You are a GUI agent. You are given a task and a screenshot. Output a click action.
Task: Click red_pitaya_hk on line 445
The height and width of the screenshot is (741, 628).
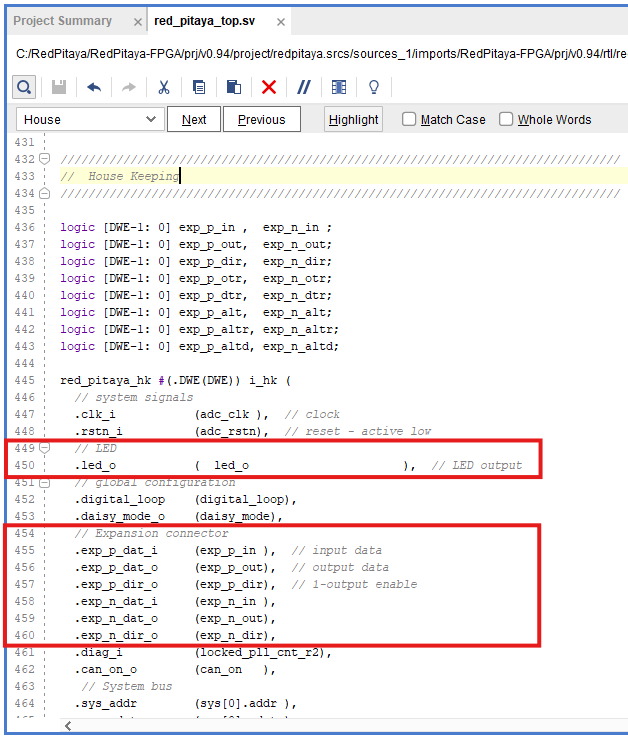[105, 380]
